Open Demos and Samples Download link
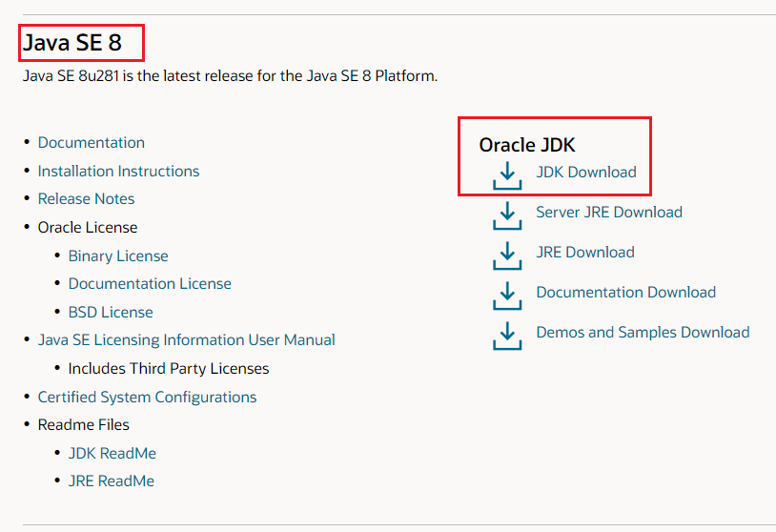 pos(643,333)
